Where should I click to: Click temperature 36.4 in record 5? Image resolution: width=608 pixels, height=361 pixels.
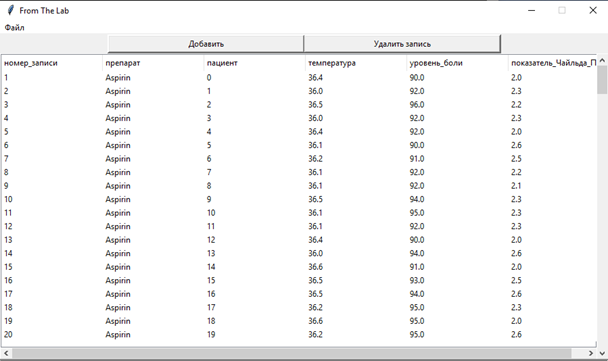(316, 132)
